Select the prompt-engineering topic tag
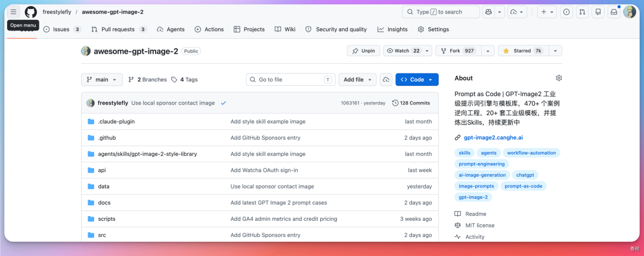Image resolution: width=644 pixels, height=256 pixels. point(482,164)
